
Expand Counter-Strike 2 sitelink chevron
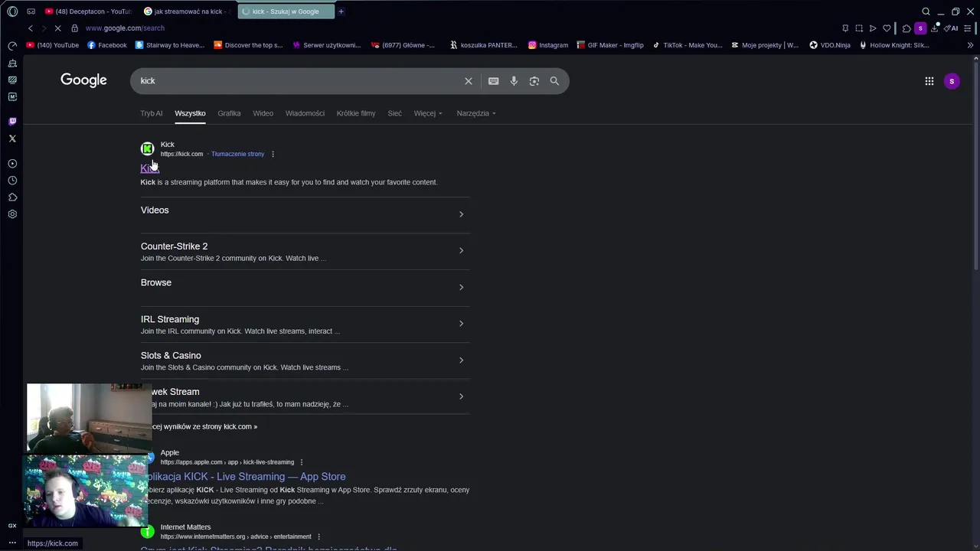(x=461, y=251)
